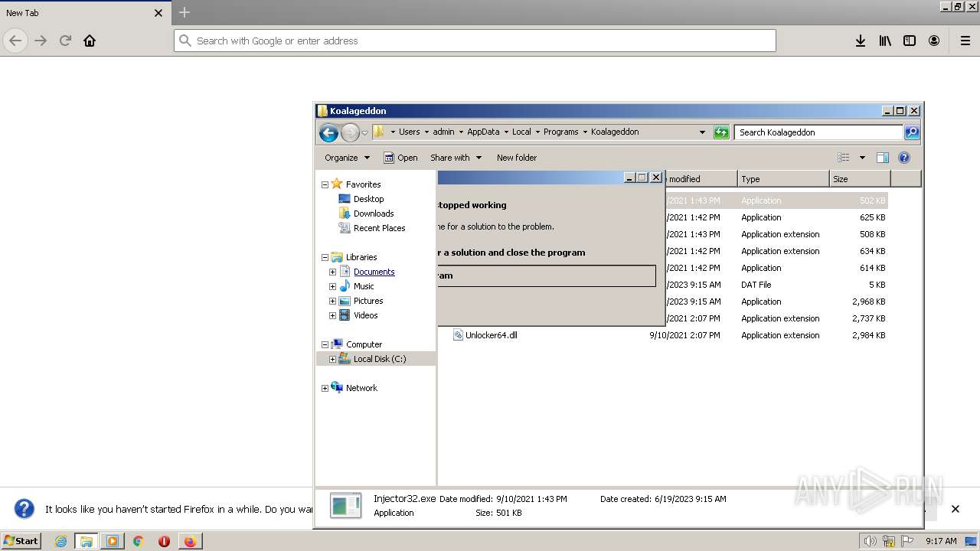The width and height of the screenshot is (980, 551).
Task: Close the New Tab tab
Action: (158, 13)
